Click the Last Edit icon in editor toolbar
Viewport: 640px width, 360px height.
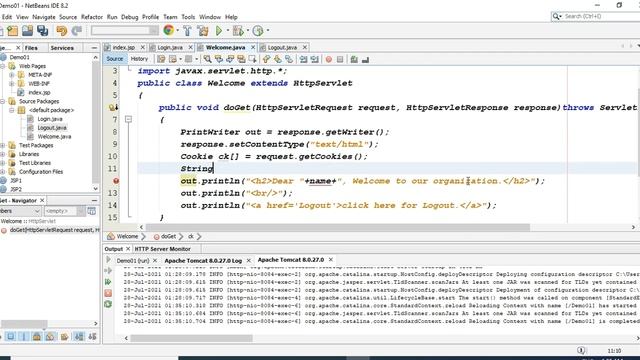(x=161, y=60)
